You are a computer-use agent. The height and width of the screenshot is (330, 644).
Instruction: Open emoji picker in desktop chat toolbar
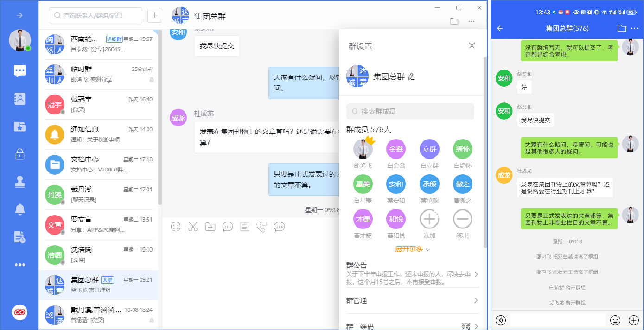click(176, 227)
